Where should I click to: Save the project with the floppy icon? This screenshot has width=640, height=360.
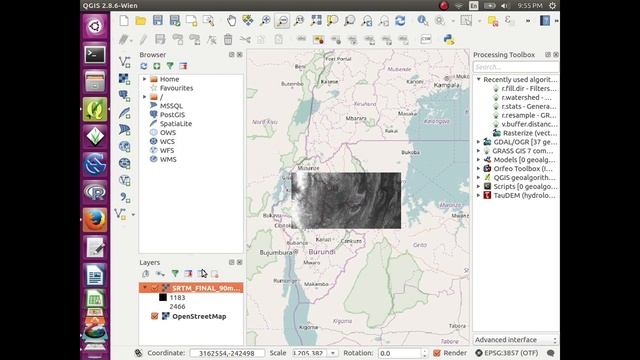point(158,20)
